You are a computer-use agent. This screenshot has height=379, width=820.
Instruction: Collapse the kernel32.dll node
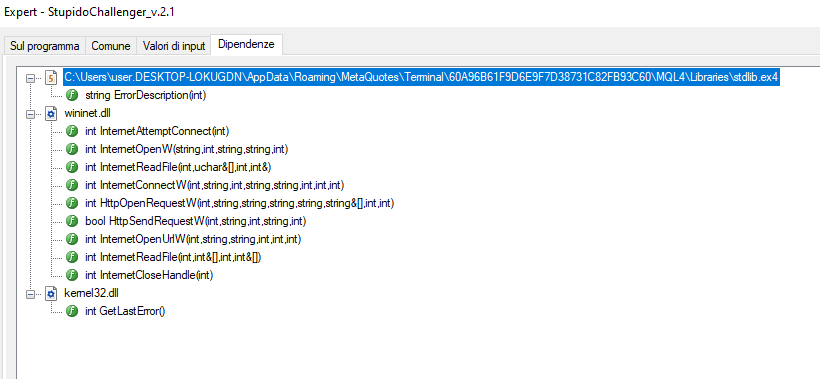pyautogui.click(x=31, y=294)
